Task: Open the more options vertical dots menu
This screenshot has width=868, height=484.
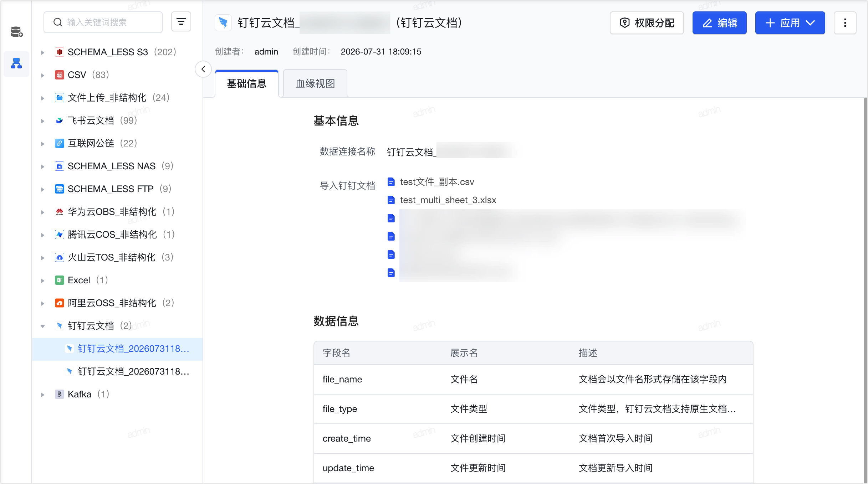Action: click(x=845, y=23)
